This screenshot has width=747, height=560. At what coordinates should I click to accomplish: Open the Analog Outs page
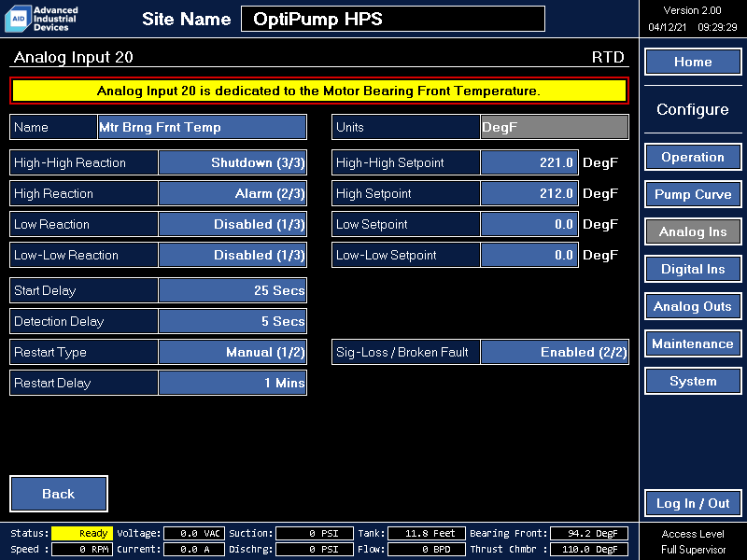[693, 306]
